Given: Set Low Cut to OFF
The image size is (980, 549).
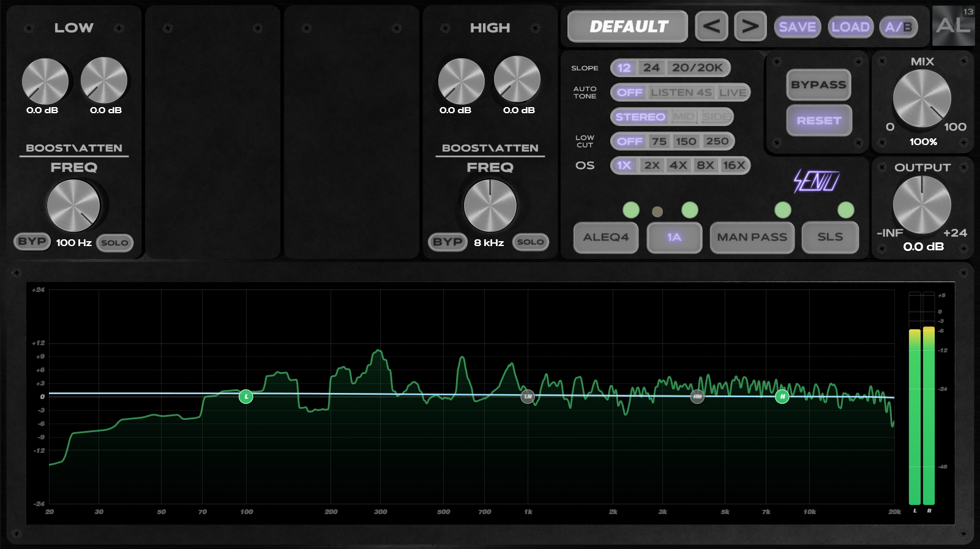Looking at the screenshot, I should [x=629, y=141].
